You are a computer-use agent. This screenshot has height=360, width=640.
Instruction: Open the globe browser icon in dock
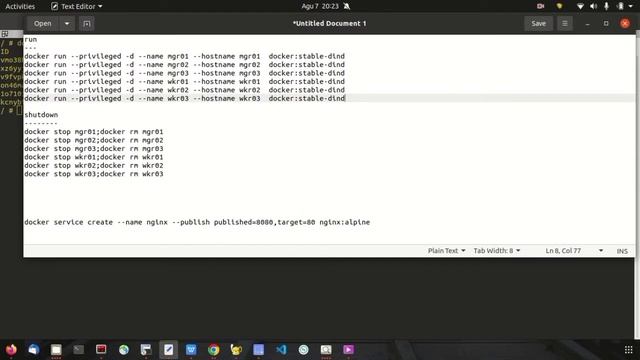point(124,350)
